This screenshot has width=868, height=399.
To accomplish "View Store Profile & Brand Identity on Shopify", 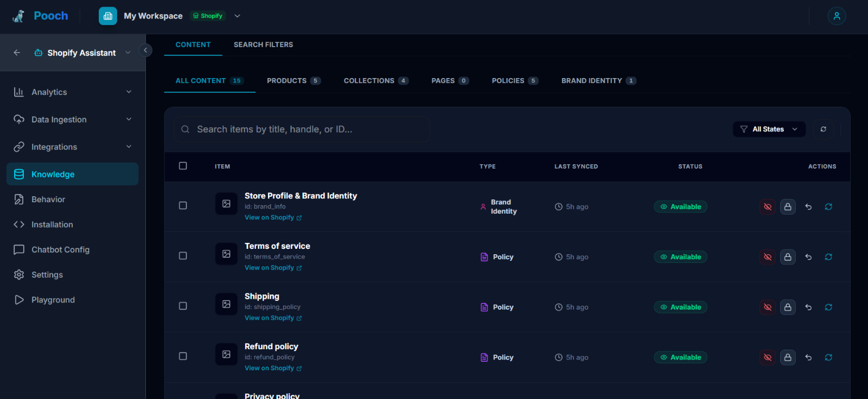I will (273, 217).
